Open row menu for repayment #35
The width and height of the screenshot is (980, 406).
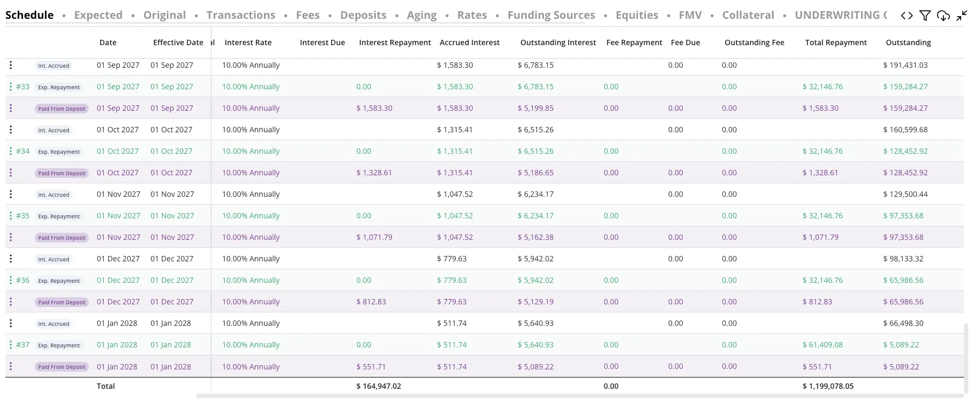point(11,216)
